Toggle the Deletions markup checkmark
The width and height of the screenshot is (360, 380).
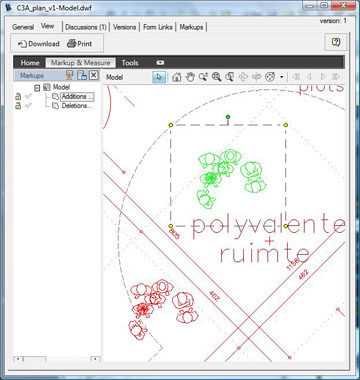(x=29, y=106)
